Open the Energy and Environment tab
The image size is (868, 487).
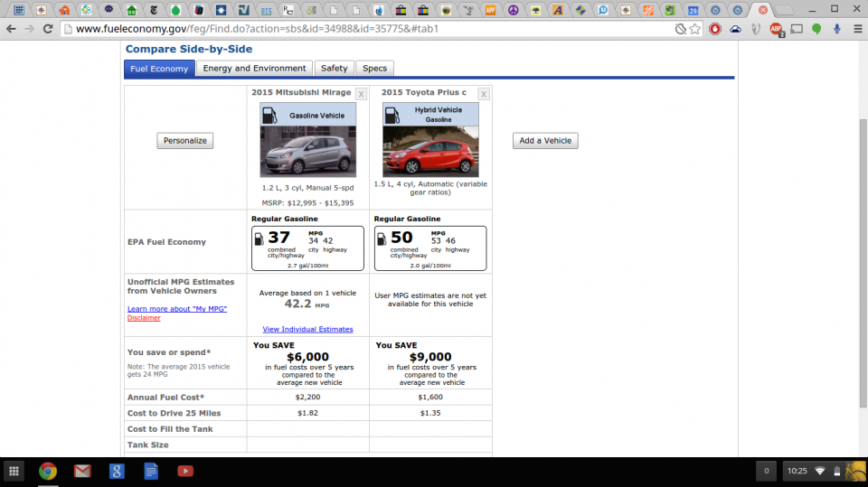coord(254,68)
